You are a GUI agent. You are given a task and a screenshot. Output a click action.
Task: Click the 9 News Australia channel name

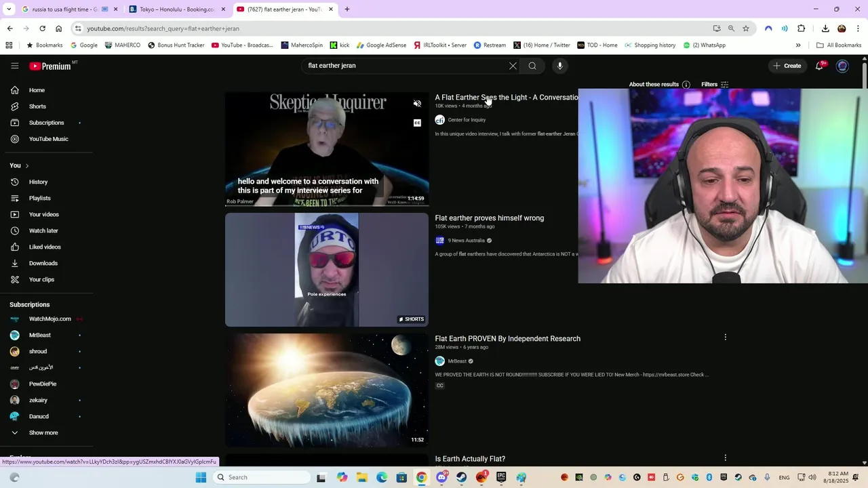tap(466, 241)
